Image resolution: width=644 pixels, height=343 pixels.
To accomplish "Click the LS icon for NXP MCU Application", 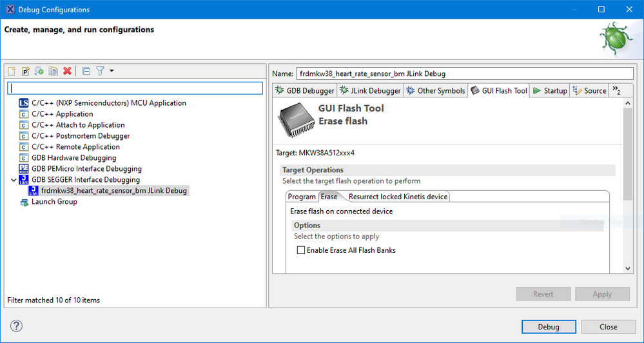I will [24, 103].
